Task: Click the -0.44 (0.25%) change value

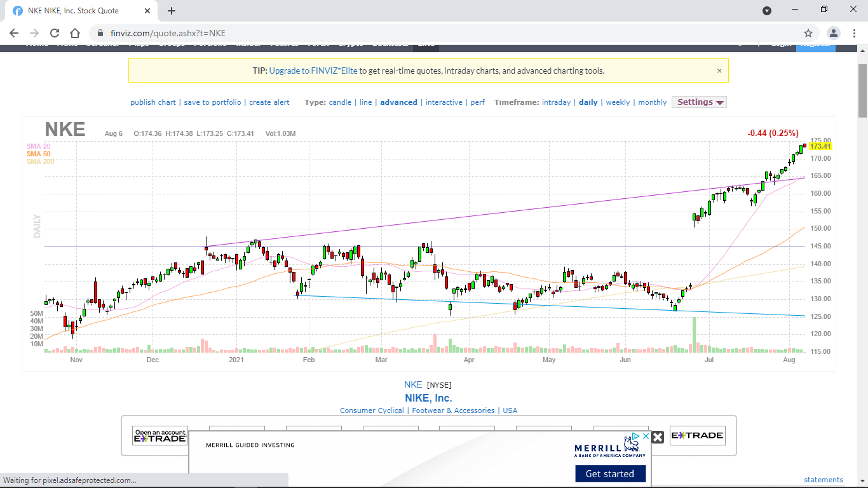Action: click(x=773, y=133)
